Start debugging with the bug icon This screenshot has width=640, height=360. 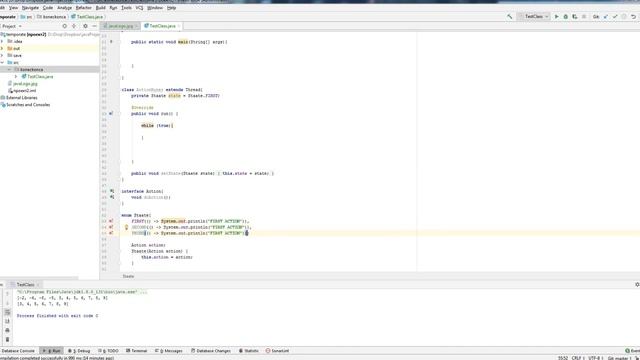(566, 17)
